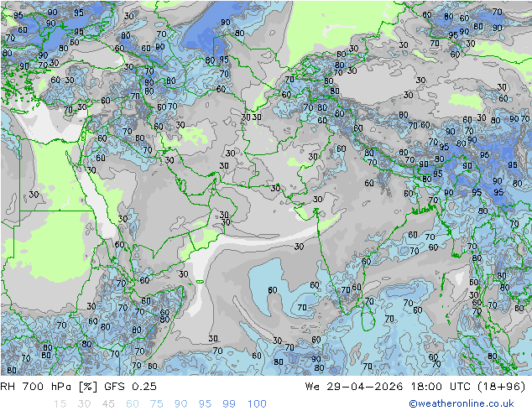The image size is (532, 411).
Task: Click the time text "18:00 UTC"
Action: (441, 387)
